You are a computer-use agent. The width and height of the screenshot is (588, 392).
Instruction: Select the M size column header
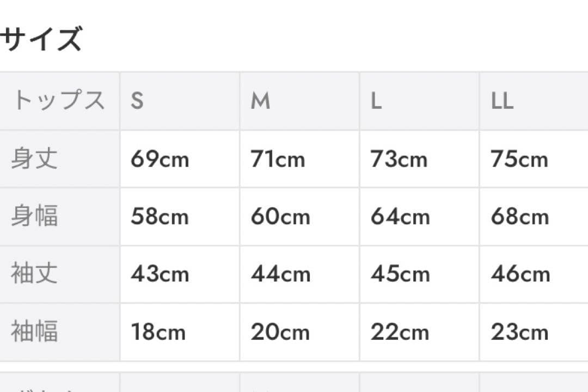(x=260, y=101)
